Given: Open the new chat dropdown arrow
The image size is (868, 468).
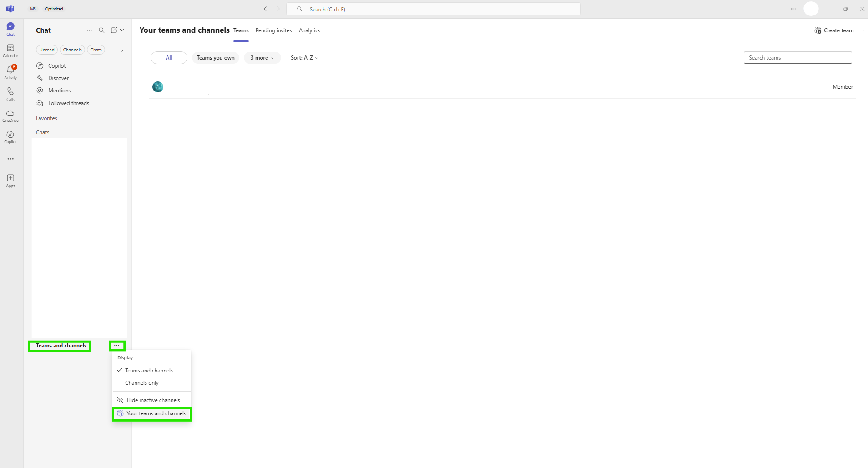Looking at the screenshot, I should [x=122, y=30].
